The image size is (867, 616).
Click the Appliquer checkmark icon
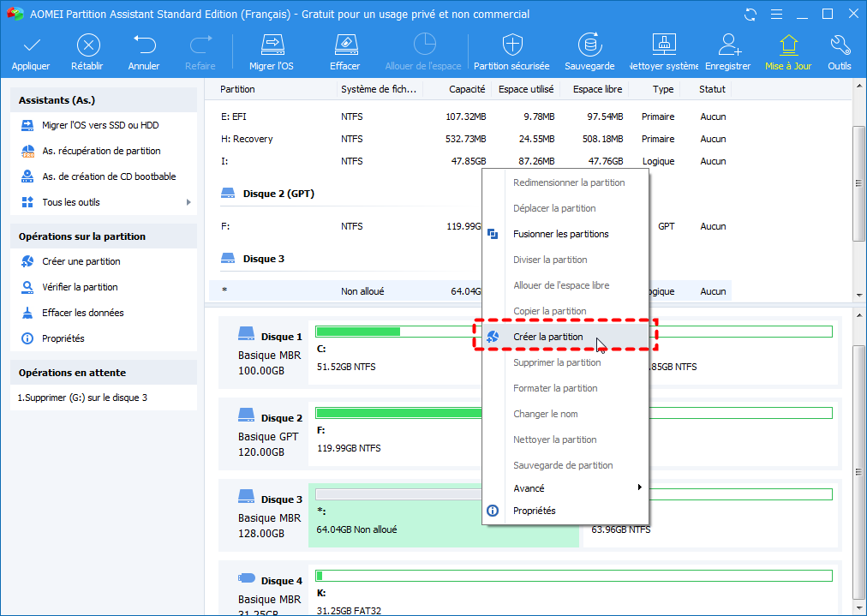[x=31, y=45]
